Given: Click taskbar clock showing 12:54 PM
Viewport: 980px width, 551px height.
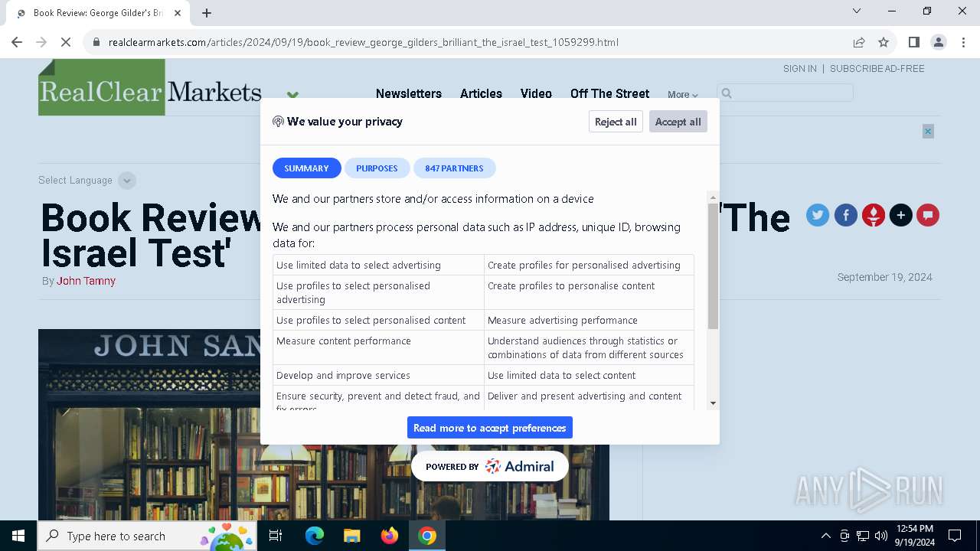Looking at the screenshot, I should point(913,536).
